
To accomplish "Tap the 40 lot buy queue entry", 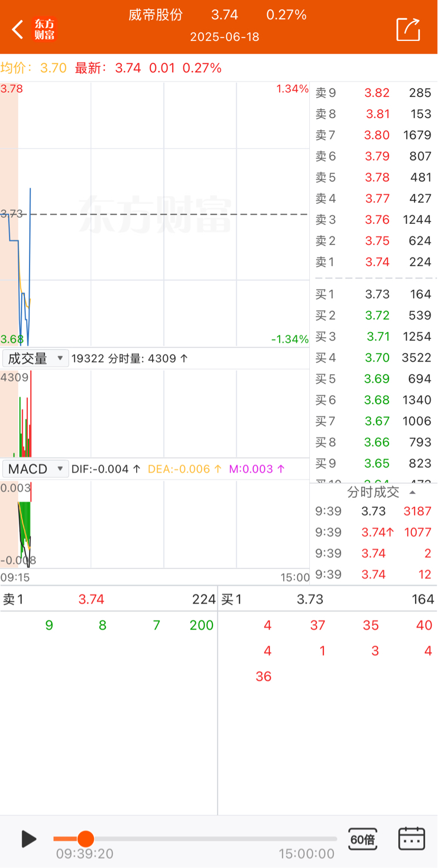I will click(x=424, y=625).
